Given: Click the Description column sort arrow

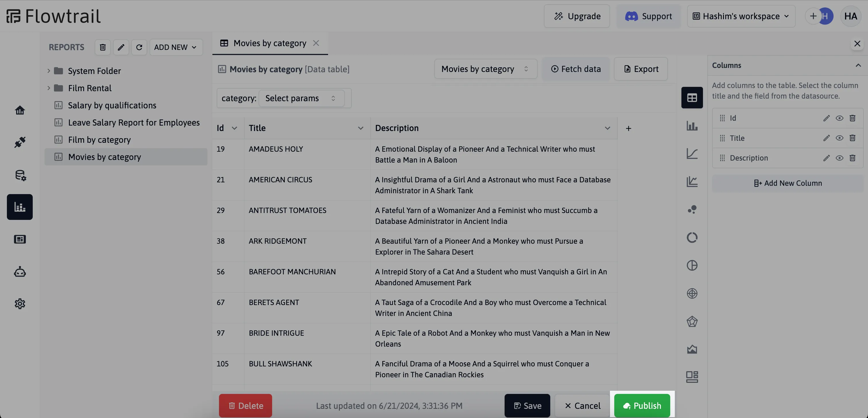Looking at the screenshot, I should (607, 128).
